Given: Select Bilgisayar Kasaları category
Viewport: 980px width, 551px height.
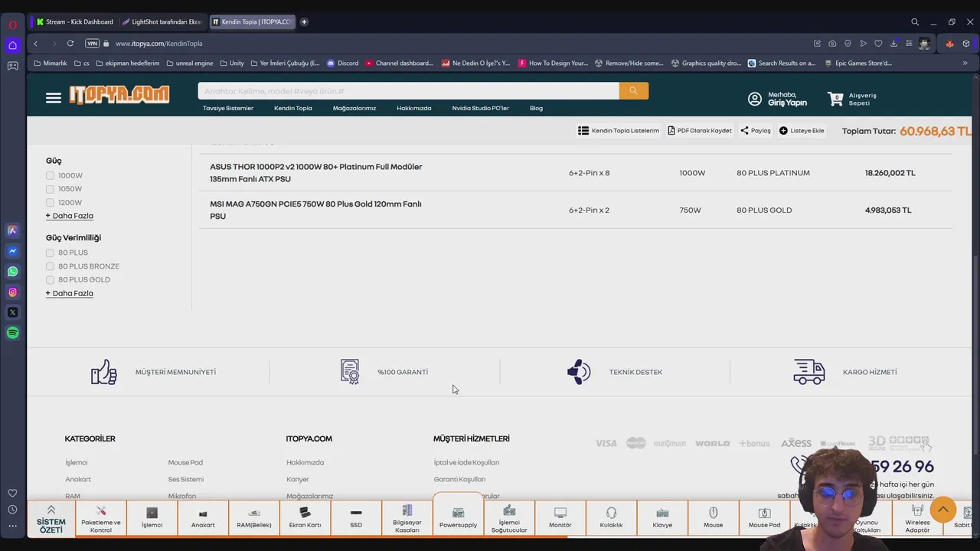Looking at the screenshot, I should point(407,518).
